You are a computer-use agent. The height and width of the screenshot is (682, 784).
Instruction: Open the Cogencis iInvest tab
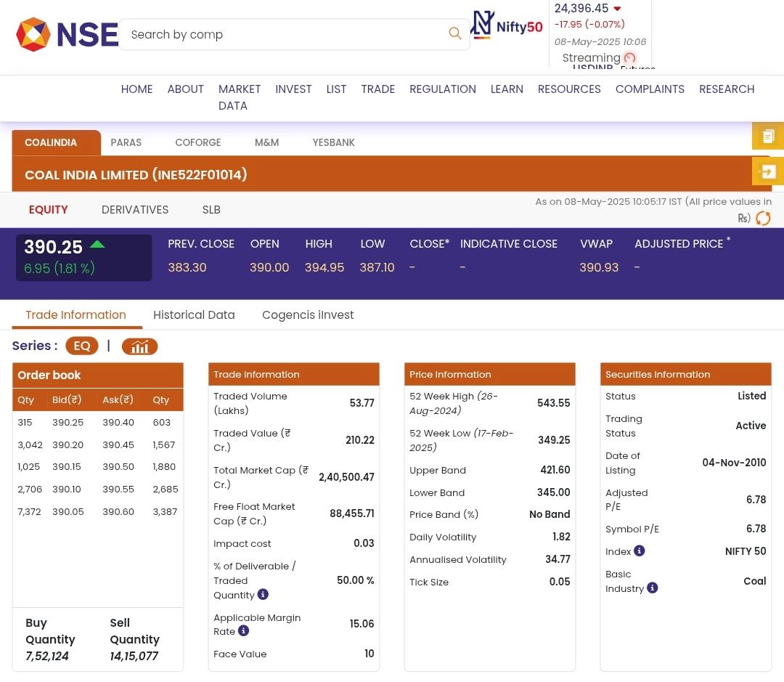coord(308,315)
